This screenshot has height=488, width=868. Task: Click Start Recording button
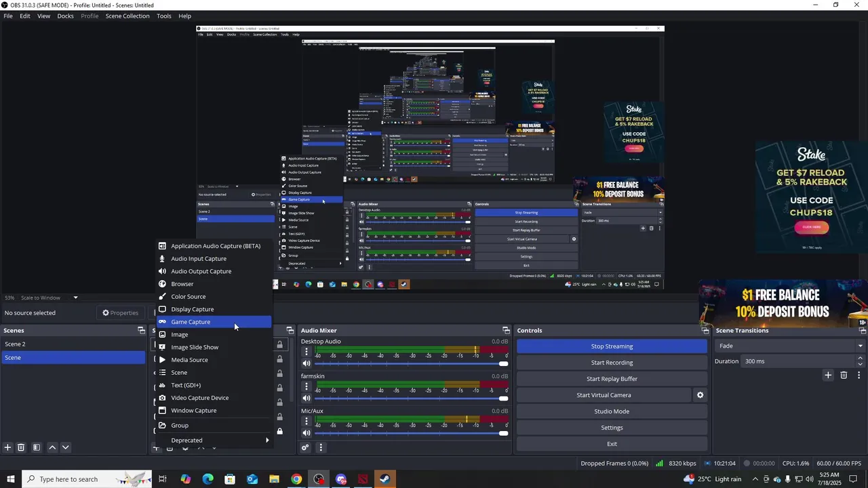[612, 363]
